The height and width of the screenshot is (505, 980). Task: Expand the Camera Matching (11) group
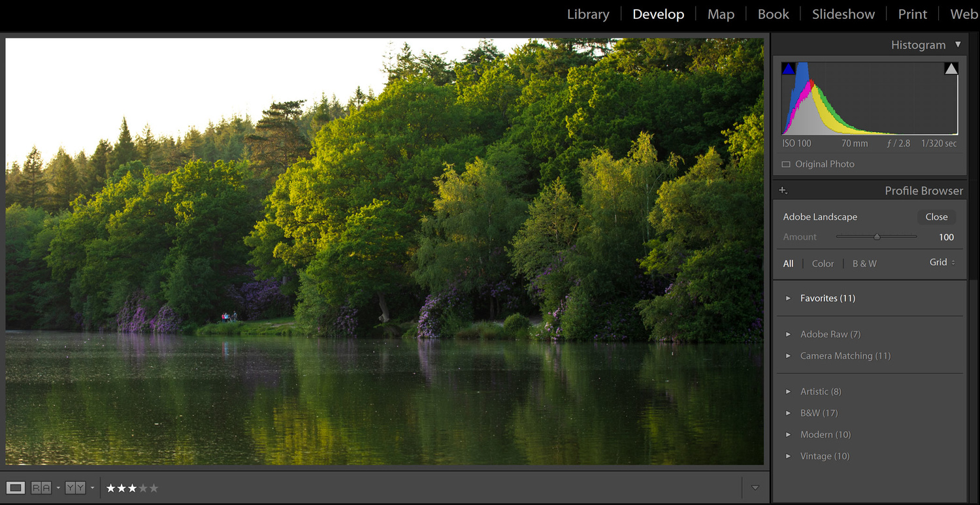789,356
